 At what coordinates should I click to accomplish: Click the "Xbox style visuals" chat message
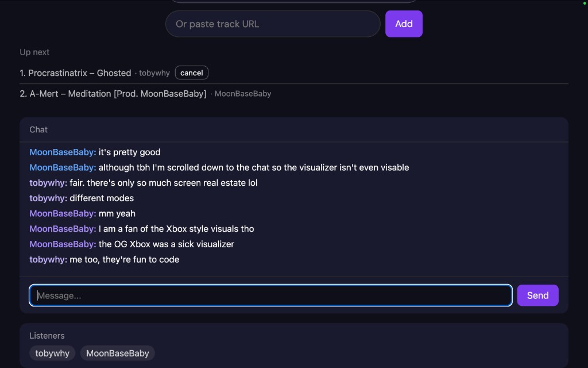click(x=176, y=229)
